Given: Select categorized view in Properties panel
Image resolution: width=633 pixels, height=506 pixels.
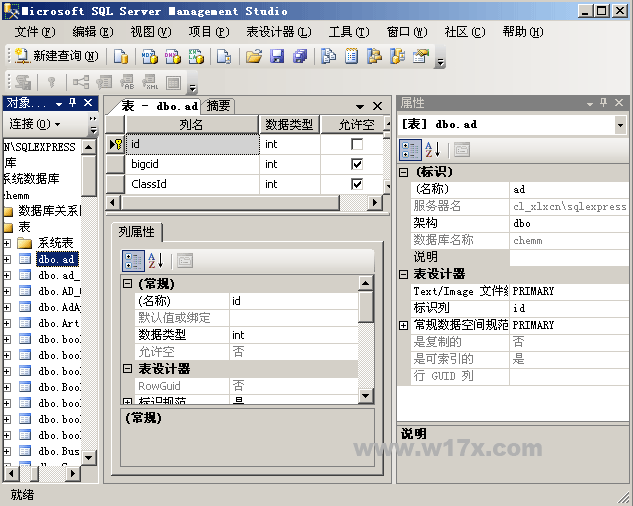Looking at the screenshot, I should pyautogui.click(x=410, y=150).
